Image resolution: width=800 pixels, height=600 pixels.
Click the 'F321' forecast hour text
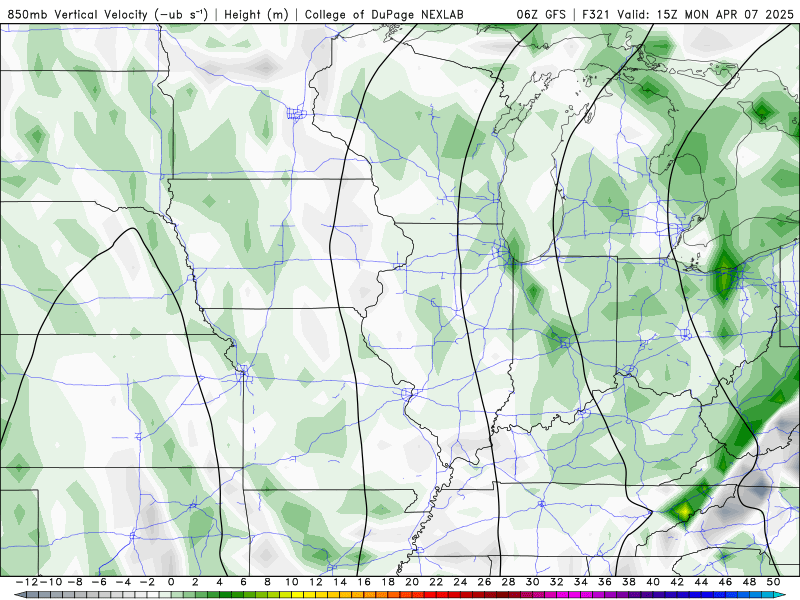tap(595, 14)
